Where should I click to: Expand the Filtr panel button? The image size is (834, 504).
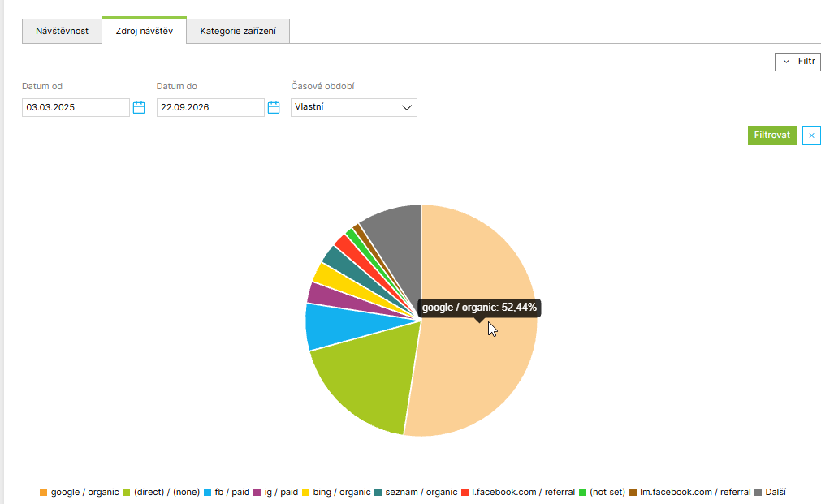tap(797, 62)
